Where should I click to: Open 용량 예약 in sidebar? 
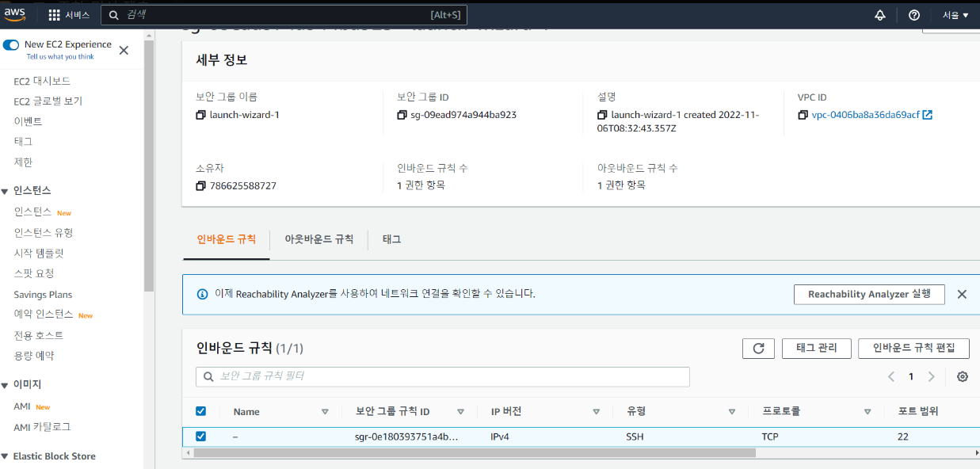click(34, 356)
